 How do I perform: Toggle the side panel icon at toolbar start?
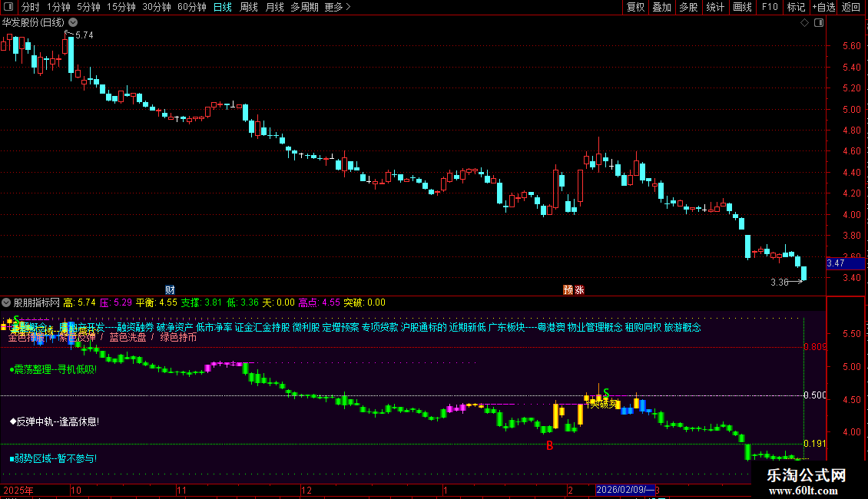point(8,7)
